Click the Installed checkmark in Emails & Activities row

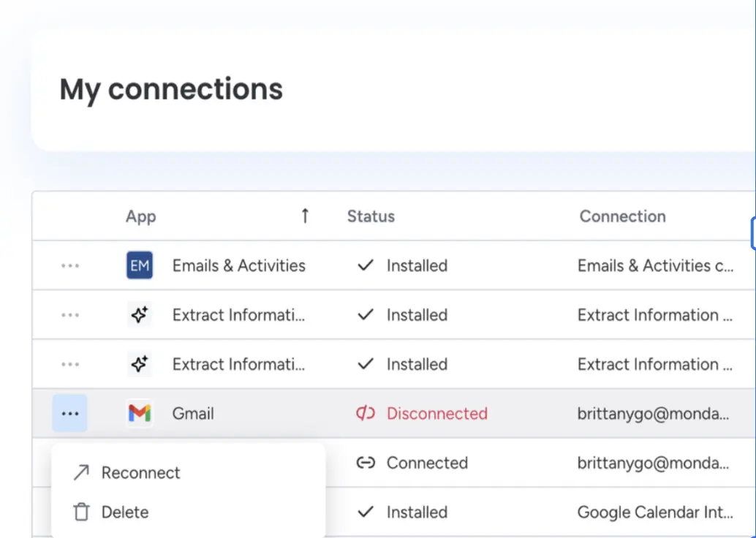click(x=366, y=265)
